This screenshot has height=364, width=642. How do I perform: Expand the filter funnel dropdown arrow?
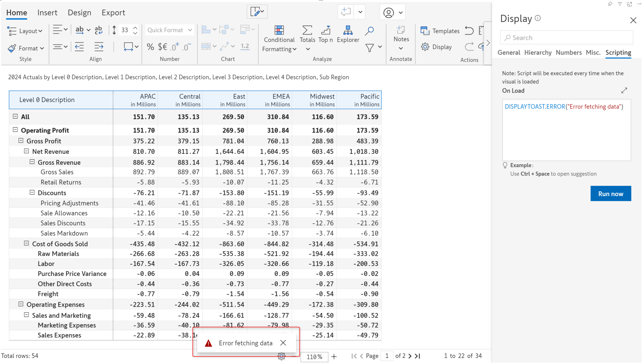coord(380,47)
